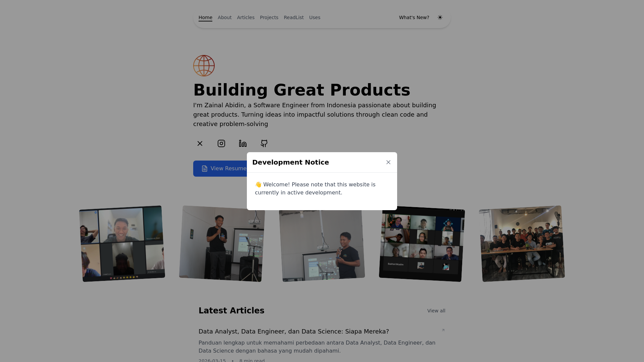Open the Data Analyst, Data Engineer article title
This screenshot has height=362, width=644.
tap(294, 331)
